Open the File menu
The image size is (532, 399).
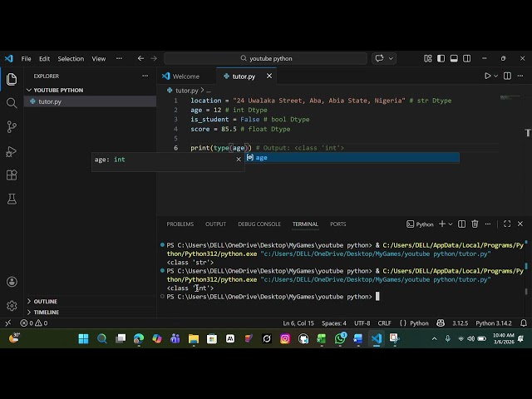(x=26, y=59)
